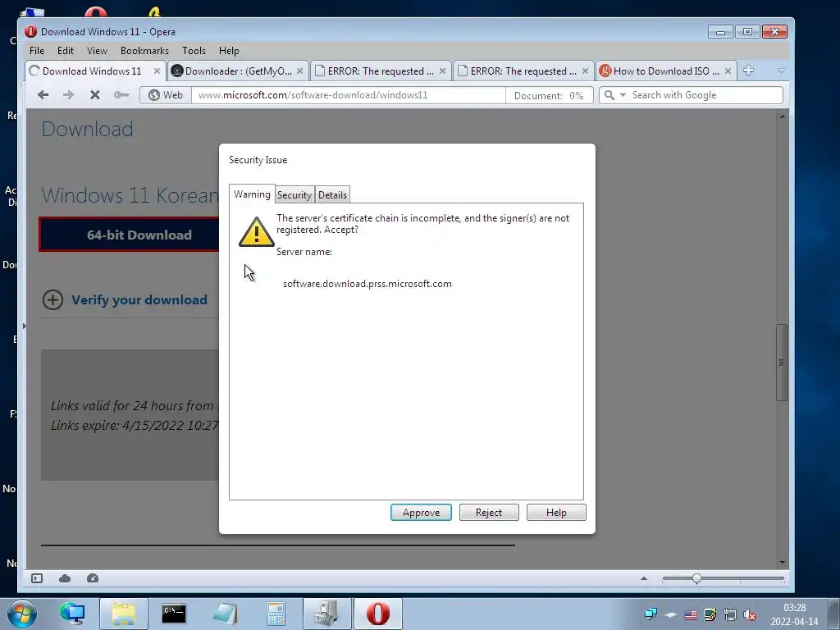
Task: Click the US flag language tray icon
Action: click(x=691, y=614)
